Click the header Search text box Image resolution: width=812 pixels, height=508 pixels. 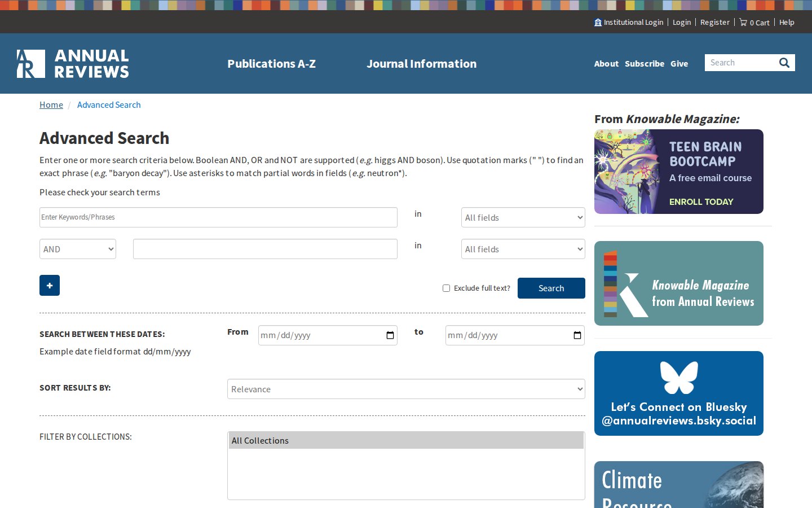[740, 63]
